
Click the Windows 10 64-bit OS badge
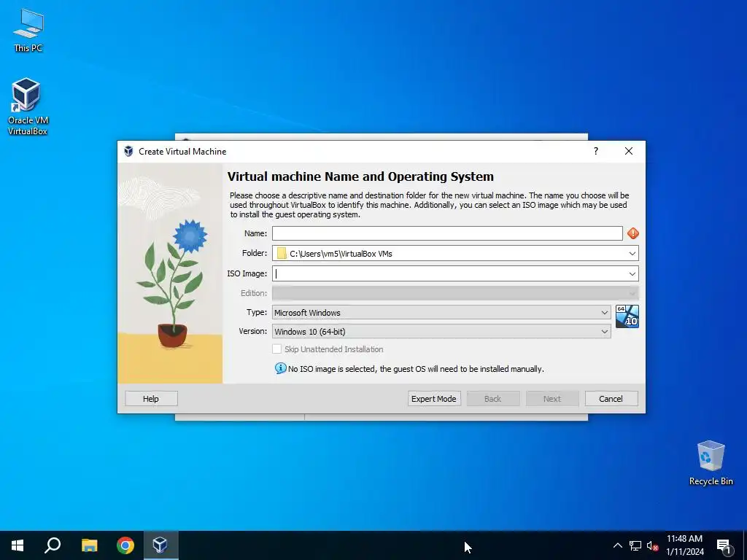tap(627, 316)
